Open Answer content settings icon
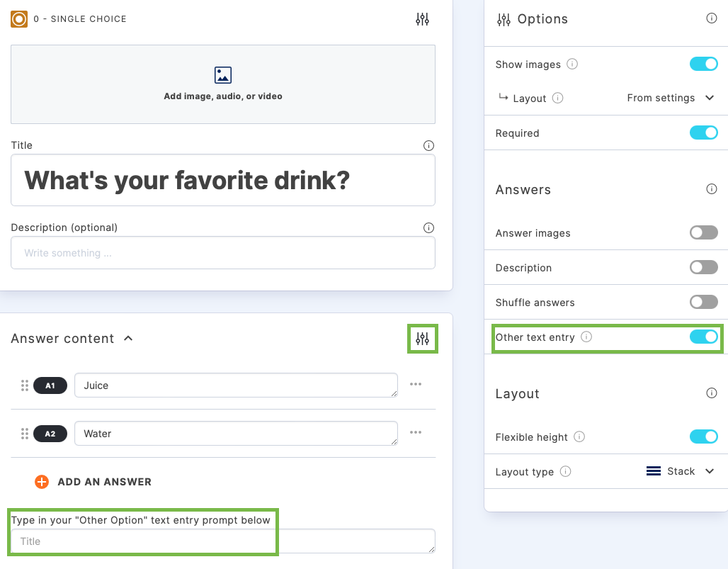The image size is (728, 569). [x=422, y=339]
